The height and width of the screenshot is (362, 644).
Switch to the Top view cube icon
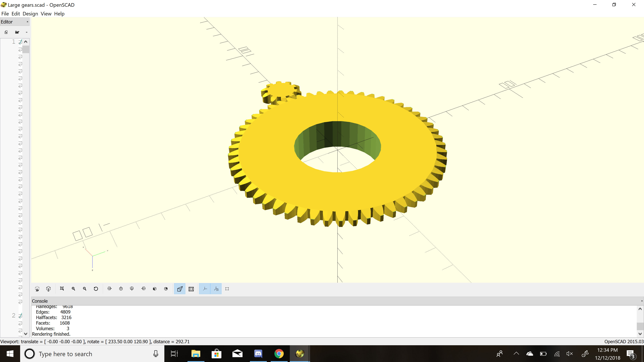pos(121,289)
